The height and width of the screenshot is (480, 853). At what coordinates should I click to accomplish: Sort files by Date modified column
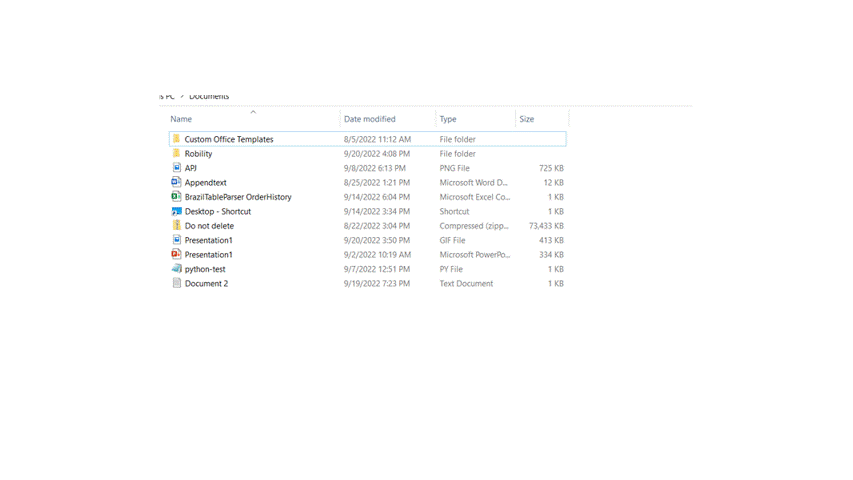click(369, 119)
